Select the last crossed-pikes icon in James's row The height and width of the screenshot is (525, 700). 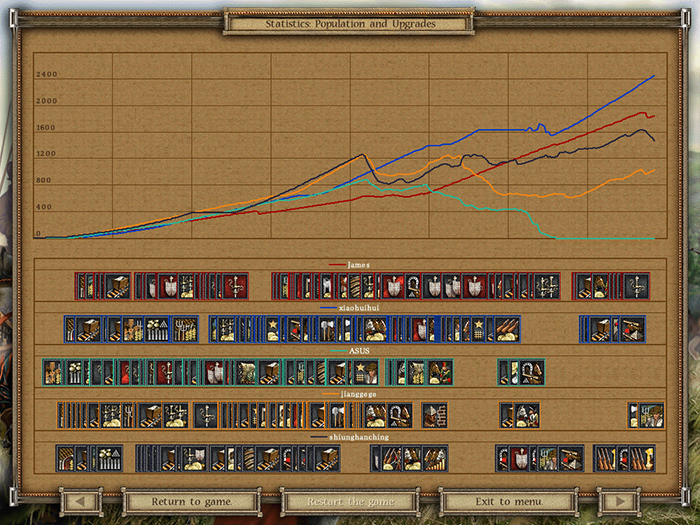[636, 286]
